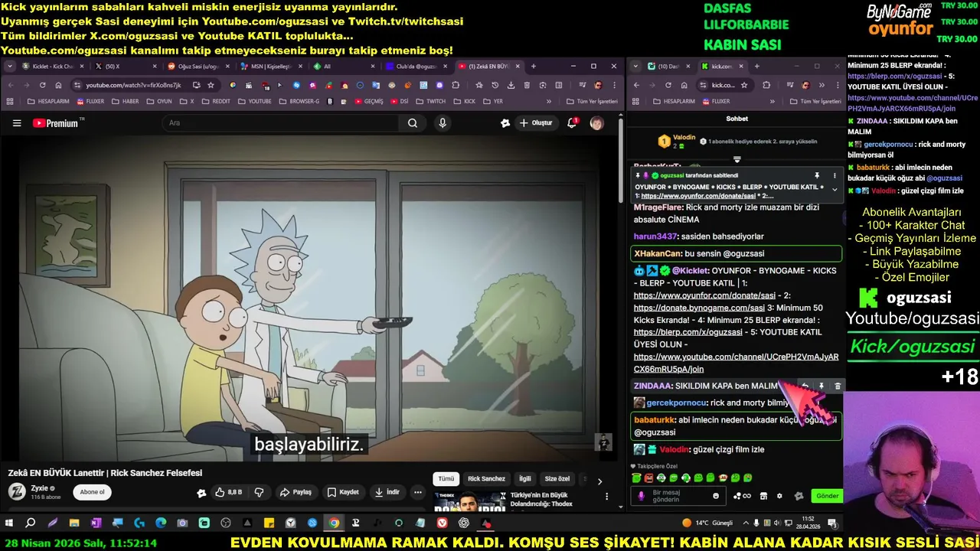Image resolution: width=980 pixels, height=551 pixels.
Task: Reload the YouTube browser page
Action: coord(42,85)
